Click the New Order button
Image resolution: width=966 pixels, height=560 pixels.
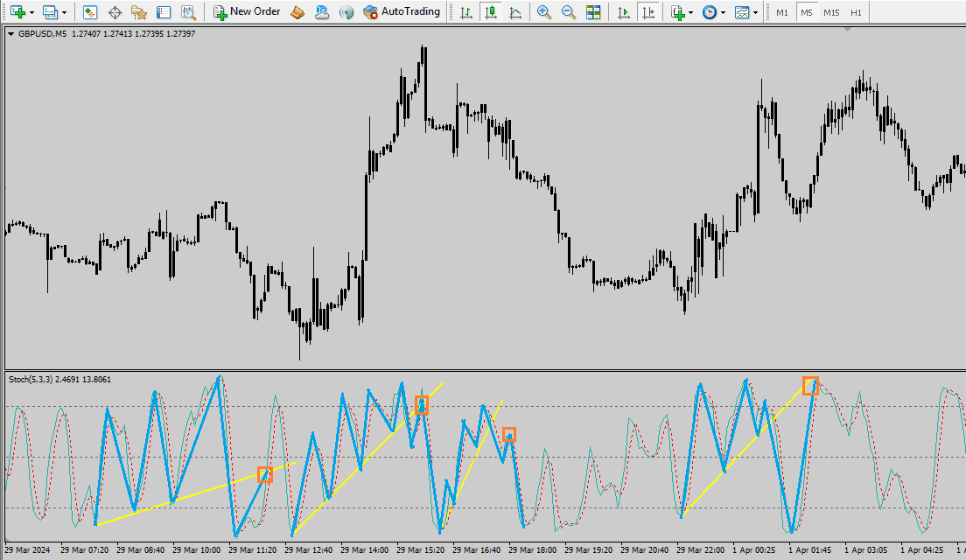[x=247, y=11]
